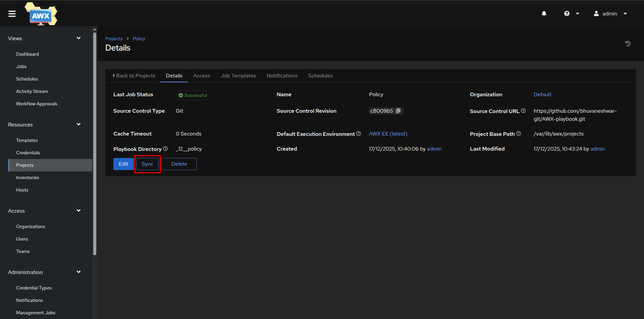Open the admin user dropdown

pyautogui.click(x=610, y=14)
